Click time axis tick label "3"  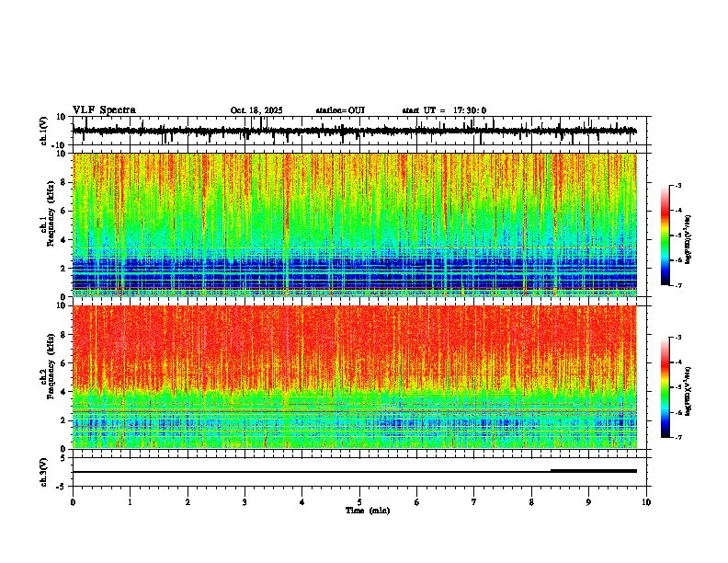[245, 502]
